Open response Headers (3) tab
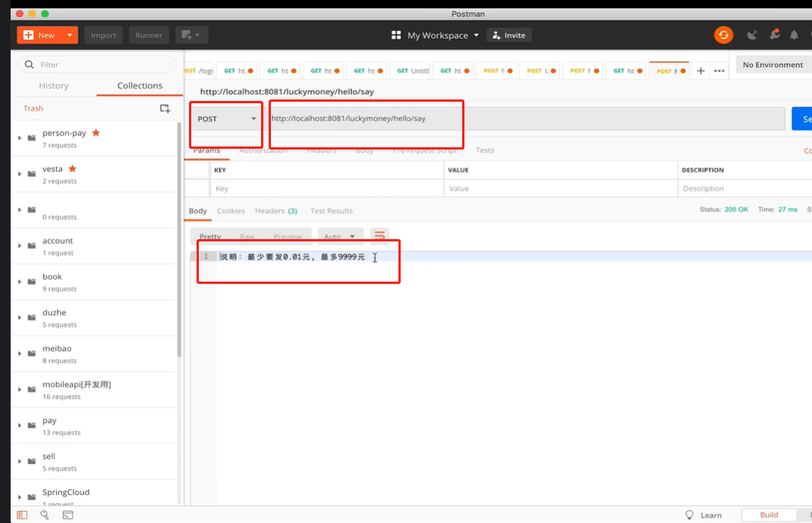Viewport: 812px width, 523px height. (x=276, y=211)
